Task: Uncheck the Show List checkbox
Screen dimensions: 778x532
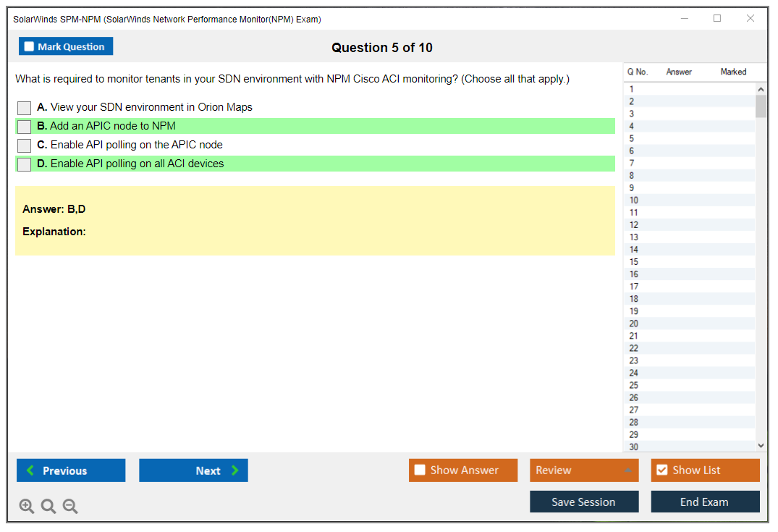Action: click(661, 470)
